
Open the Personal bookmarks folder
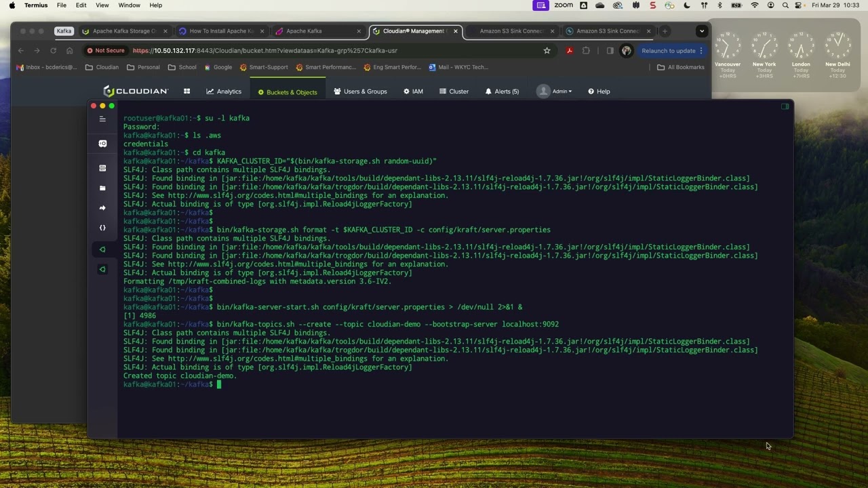pyautogui.click(x=143, y=67)
